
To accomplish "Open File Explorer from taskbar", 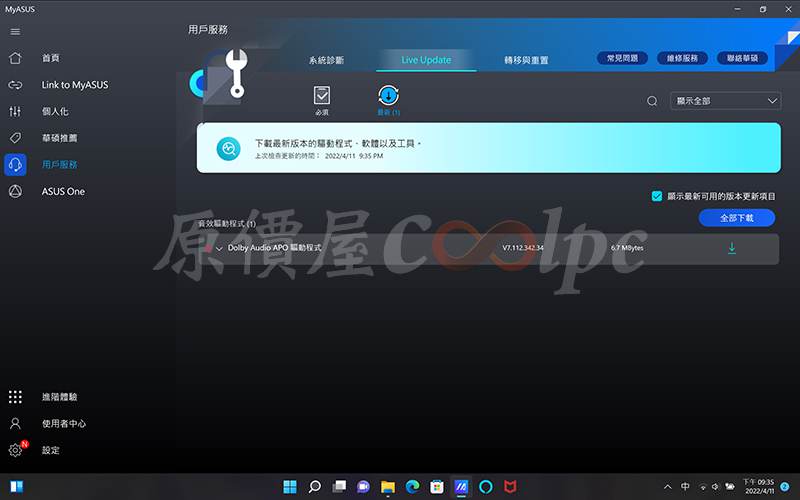I will (x=388, y=487).
